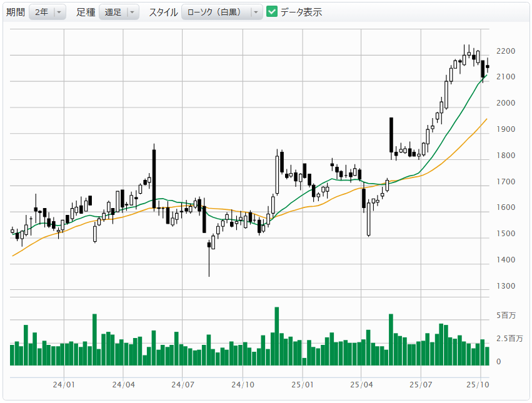Click the 2.5百万 volume axis label

click(509, 338)
